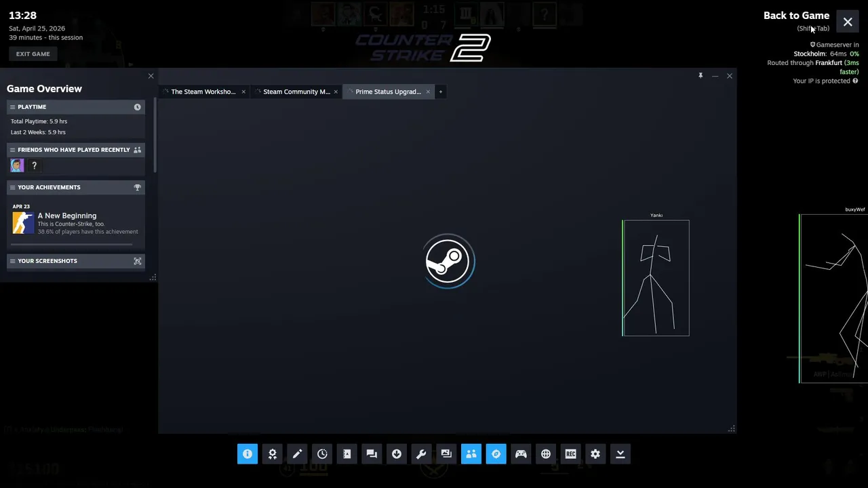
Task: Open the wrench tool icon in overlay toolbar
Action: (421, 454)
